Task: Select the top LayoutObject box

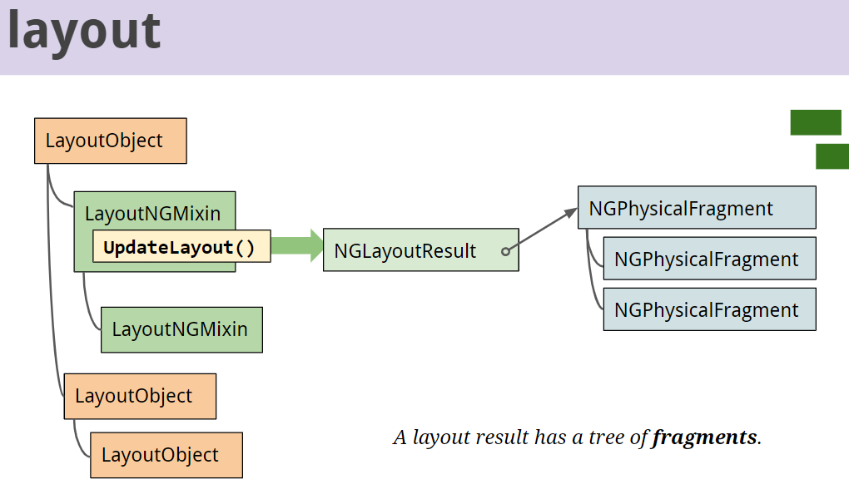Action: (x=109, y=141)
